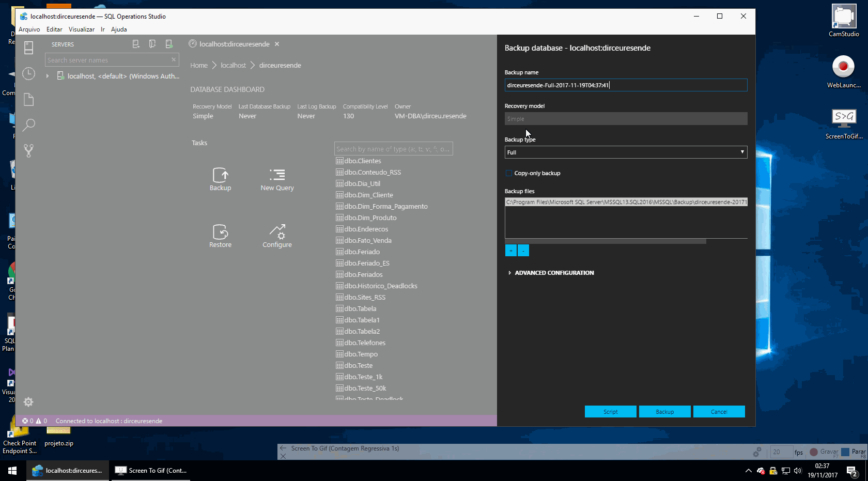Click the taskbar clock showing 02:37
868x481 pixels.
[823, 471]
